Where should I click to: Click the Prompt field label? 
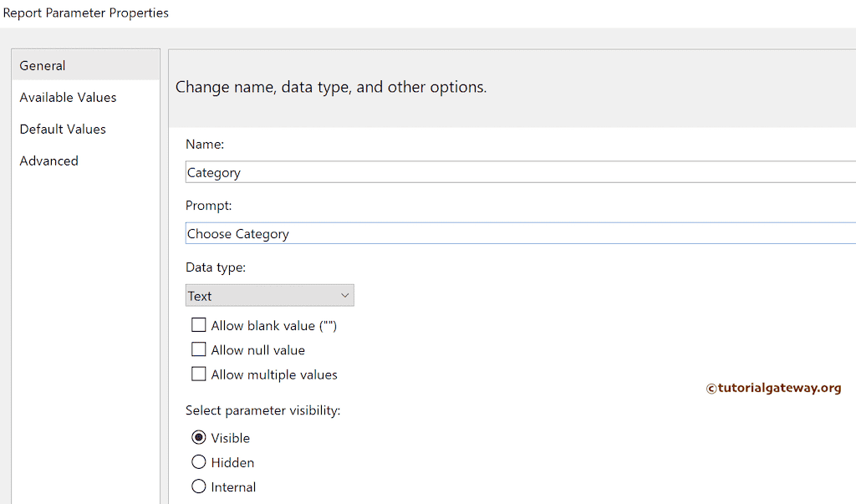[208, 205]
